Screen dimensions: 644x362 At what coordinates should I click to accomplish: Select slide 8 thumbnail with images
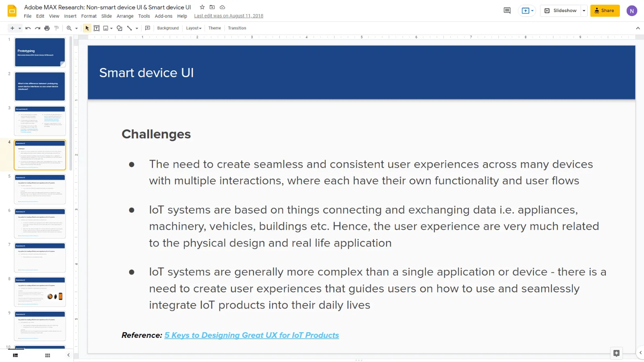[40, 292]
